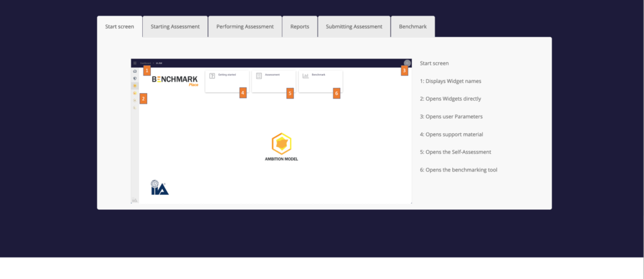Switch to the Benchmark tab

click(x=413, y=26)
